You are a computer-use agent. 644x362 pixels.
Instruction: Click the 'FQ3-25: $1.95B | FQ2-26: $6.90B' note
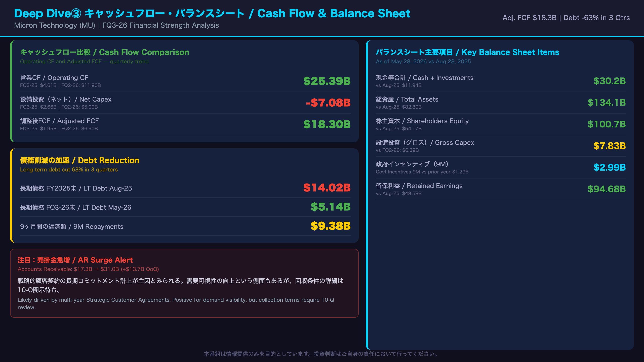[59, 129]
